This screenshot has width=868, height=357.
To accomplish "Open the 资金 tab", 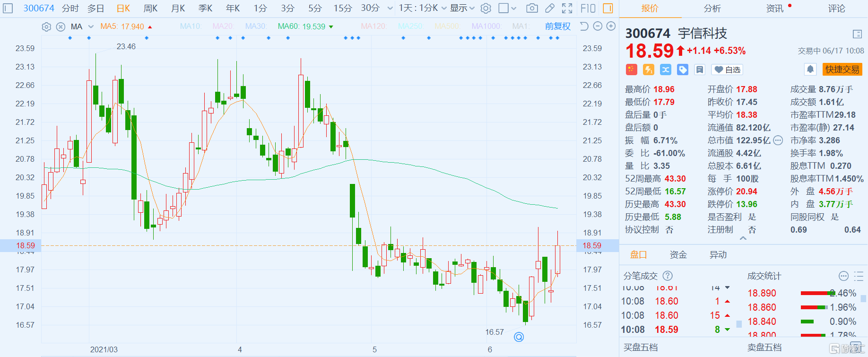I will [x=678, y=255].
